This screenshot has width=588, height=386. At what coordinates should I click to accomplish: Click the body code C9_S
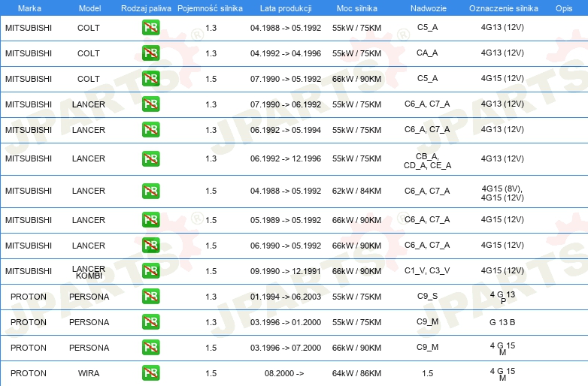(428, 296)
